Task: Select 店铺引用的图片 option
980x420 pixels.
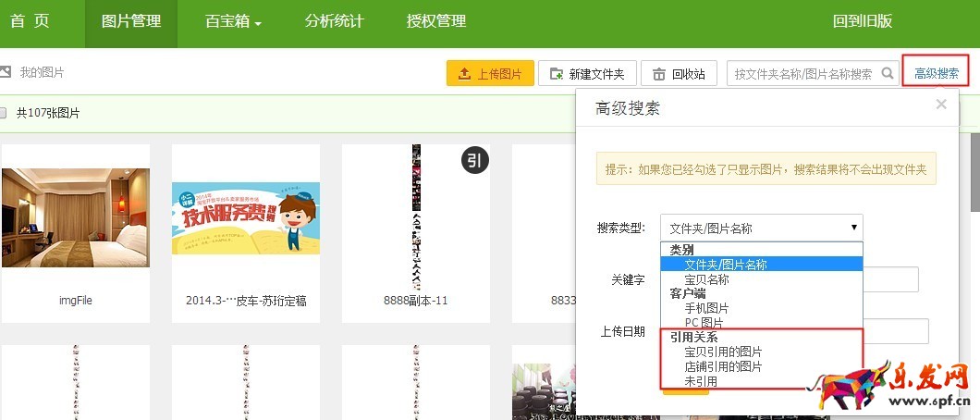Action: 761,366
